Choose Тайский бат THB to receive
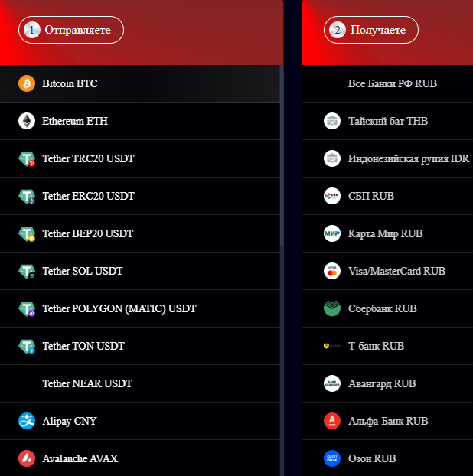This screenshot has width=473, height=476. (388, 121)
